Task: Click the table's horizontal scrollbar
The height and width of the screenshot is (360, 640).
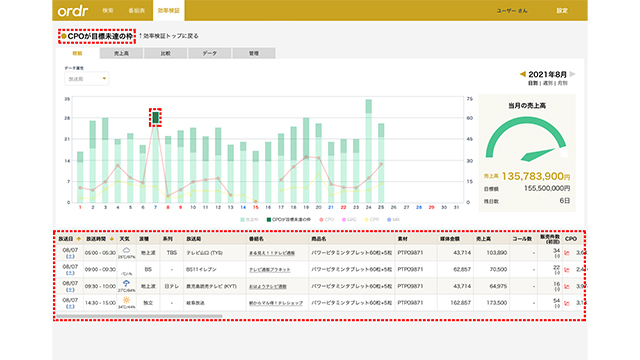Action: [139, 316]
